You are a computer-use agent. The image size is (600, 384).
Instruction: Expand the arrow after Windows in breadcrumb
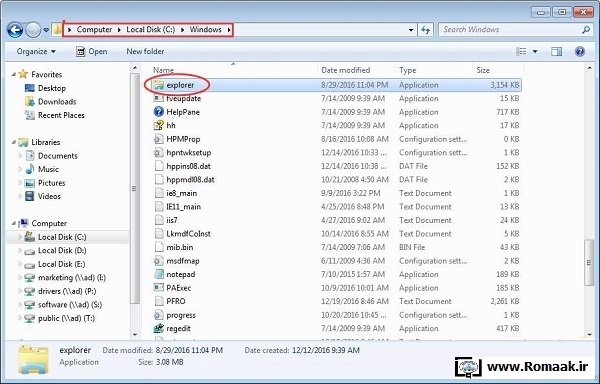(x=229, y=30)
